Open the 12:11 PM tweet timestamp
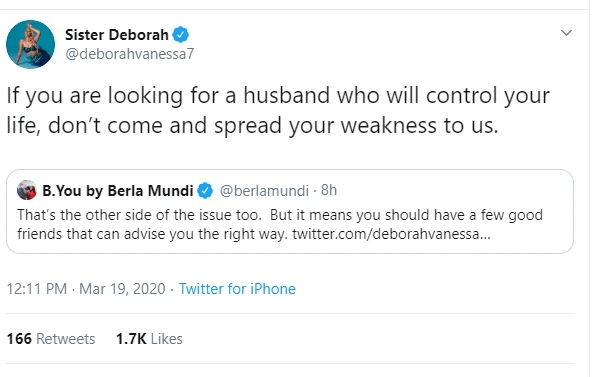The image size is (594, 377). [x=37, y=289]
